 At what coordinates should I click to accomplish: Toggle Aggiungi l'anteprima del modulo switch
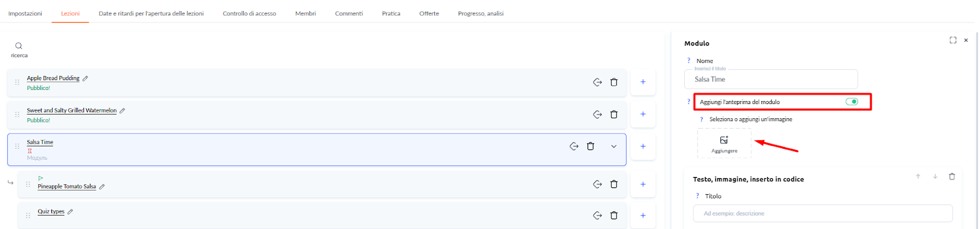[851, 102]
